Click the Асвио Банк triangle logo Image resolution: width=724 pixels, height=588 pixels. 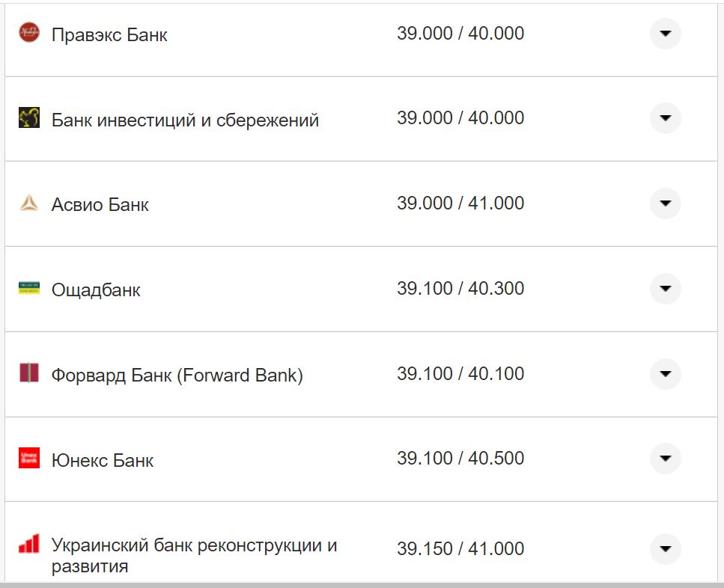coord(29,203)
